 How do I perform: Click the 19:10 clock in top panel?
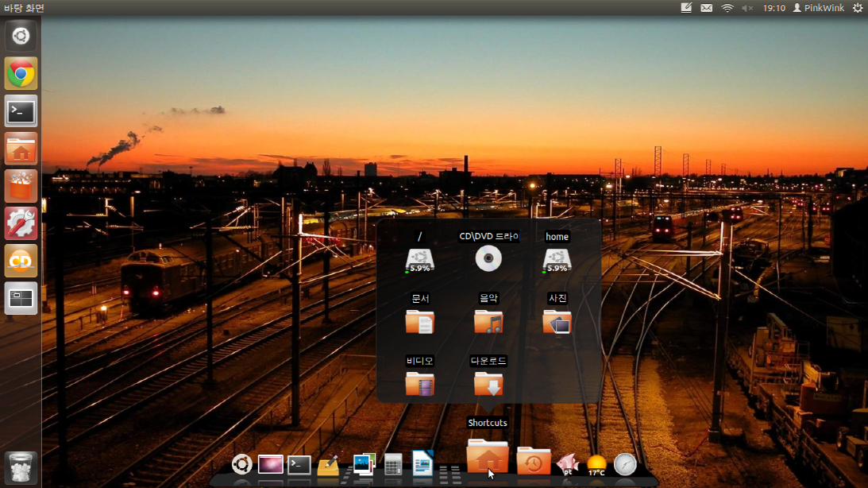click(773, 8)
